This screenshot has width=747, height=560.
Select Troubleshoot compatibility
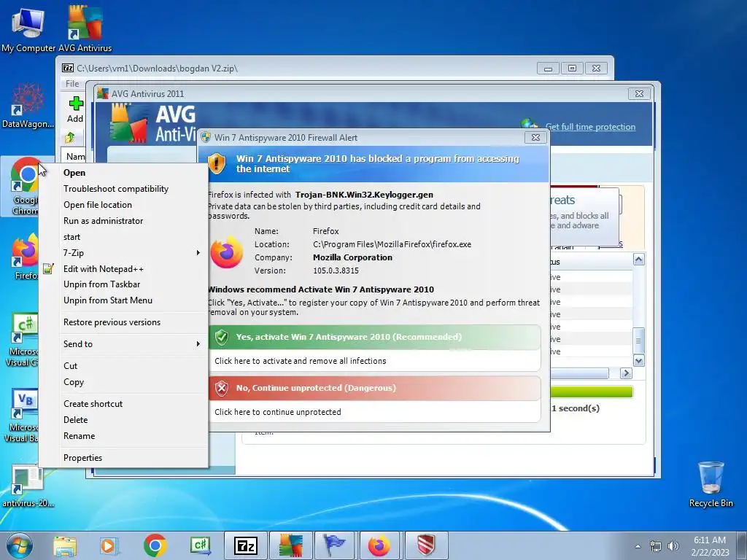point(123,189)
